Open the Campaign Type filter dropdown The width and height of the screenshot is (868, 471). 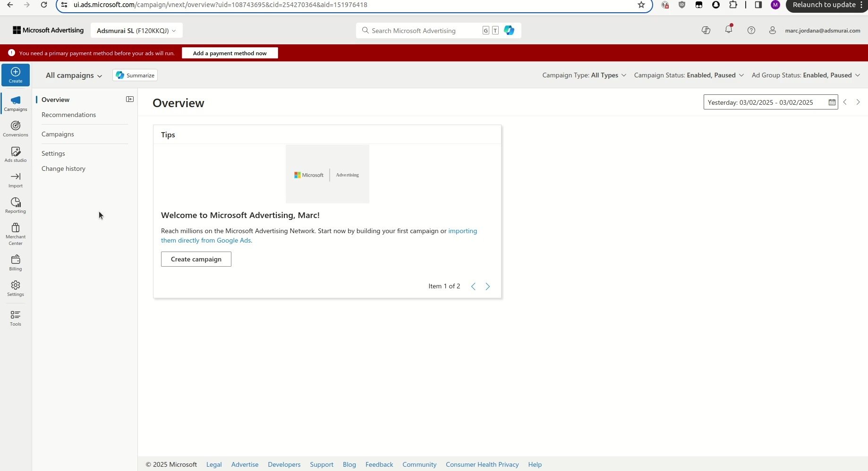coord(584,75)
